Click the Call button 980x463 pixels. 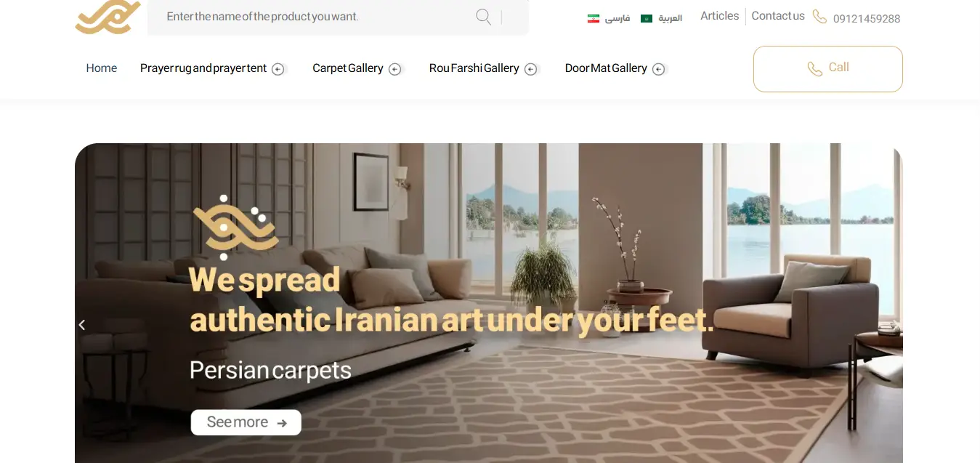[828, 69]
